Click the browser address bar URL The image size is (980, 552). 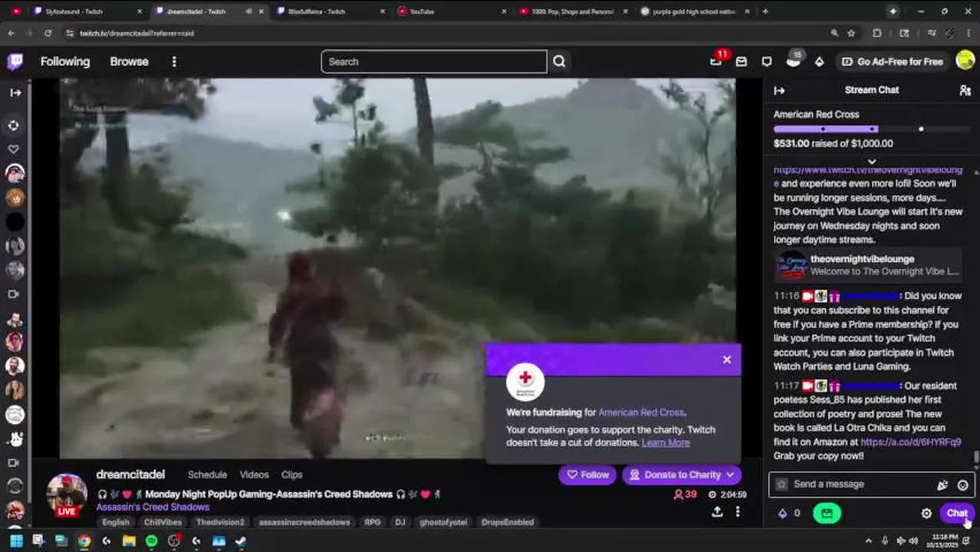click(x=136, y=34)
